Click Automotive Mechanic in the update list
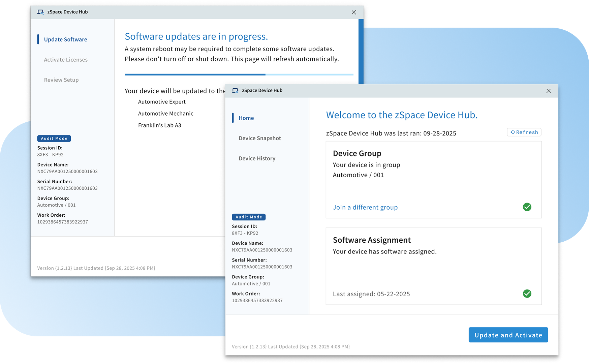 [x=166, y=114]
